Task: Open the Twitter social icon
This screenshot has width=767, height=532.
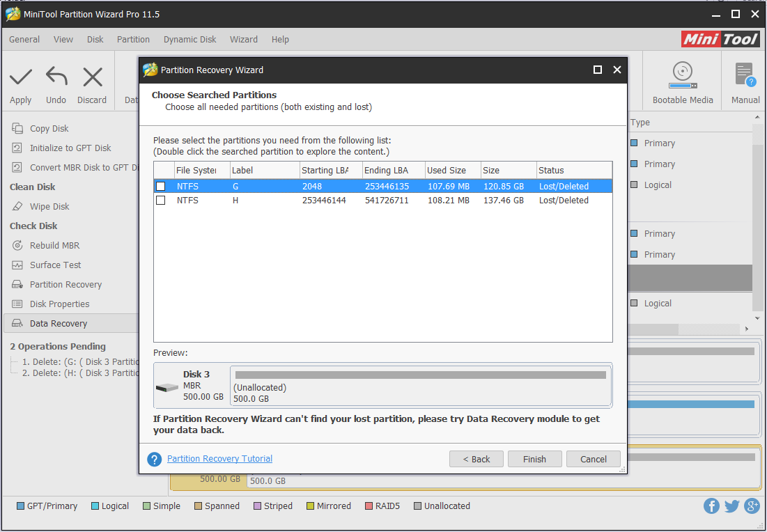Action: [x=731, y=506]
